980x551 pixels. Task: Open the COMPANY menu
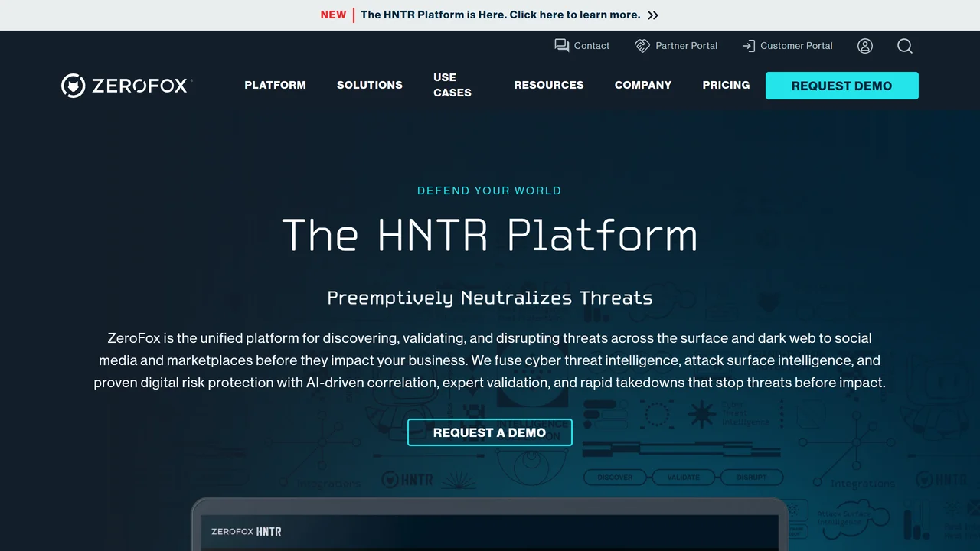[643, 85]
